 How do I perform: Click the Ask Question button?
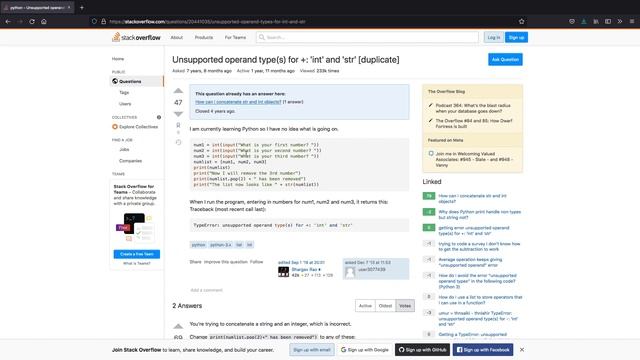[505, 60]
